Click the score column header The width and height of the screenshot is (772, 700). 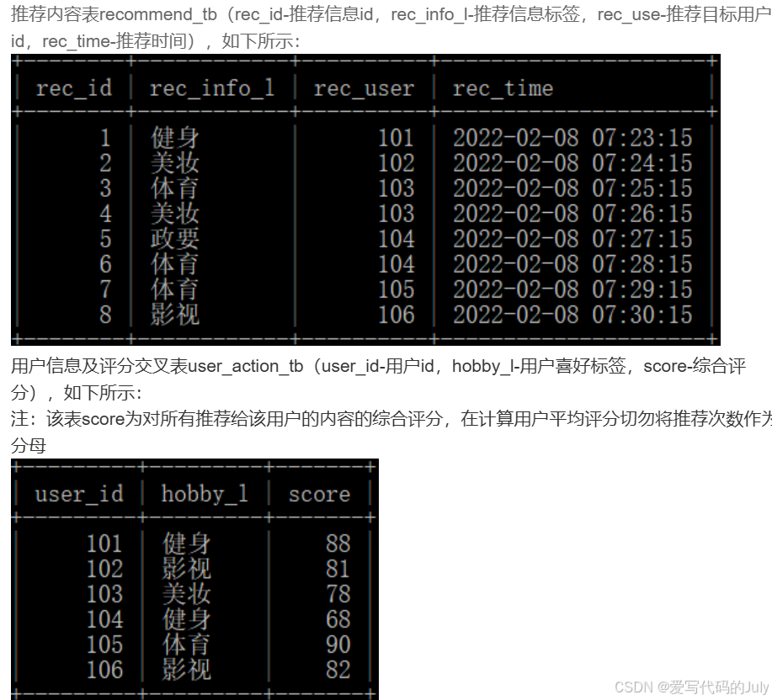(319, 494)
